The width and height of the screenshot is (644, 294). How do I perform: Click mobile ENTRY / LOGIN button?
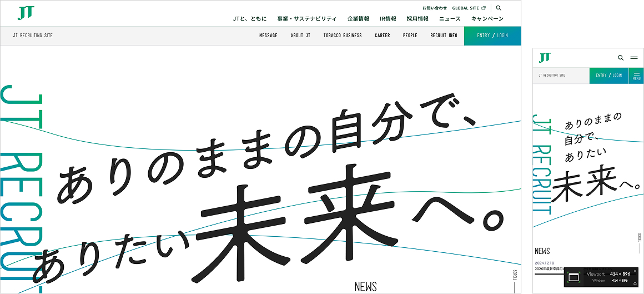point(608,76)
